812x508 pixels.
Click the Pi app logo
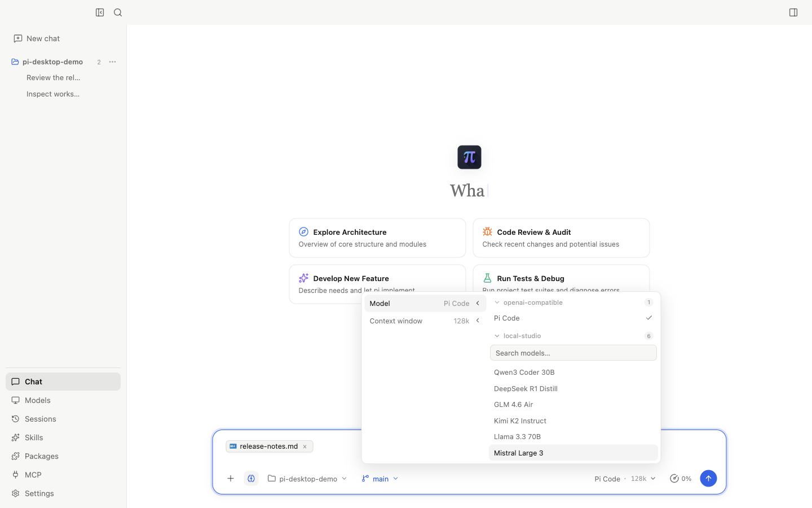pyautogui.click(x=469, y=157)
